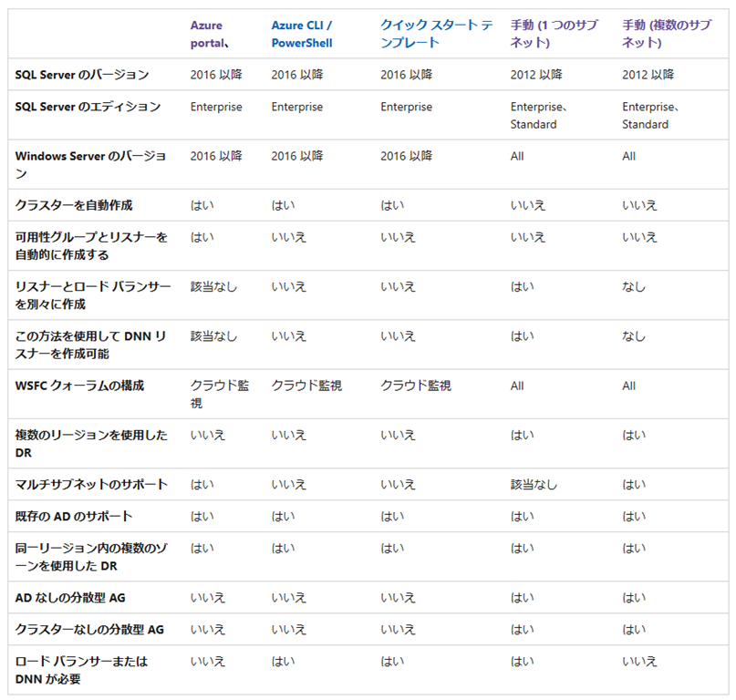Click 'Enterprise、Standard' under 手動 (複数のサブネット)
This screenshot has width=736, height=700.
[x=650, y=116]
